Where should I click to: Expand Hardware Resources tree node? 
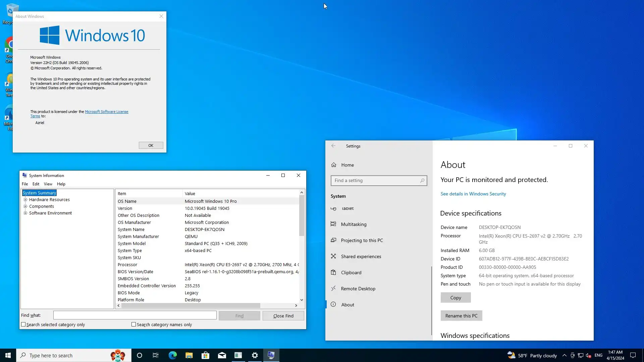point(25,199)
